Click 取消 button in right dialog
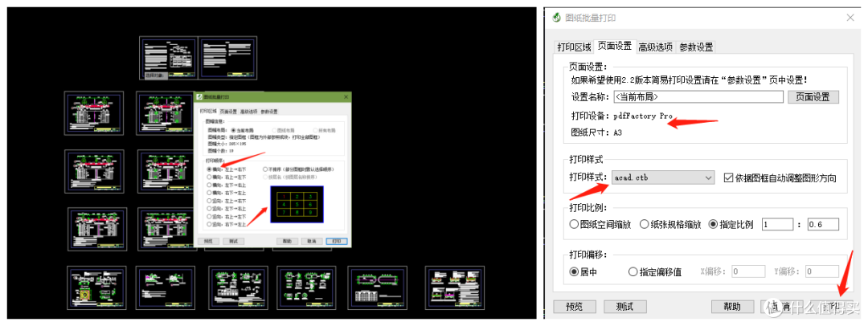 point(782,307)
